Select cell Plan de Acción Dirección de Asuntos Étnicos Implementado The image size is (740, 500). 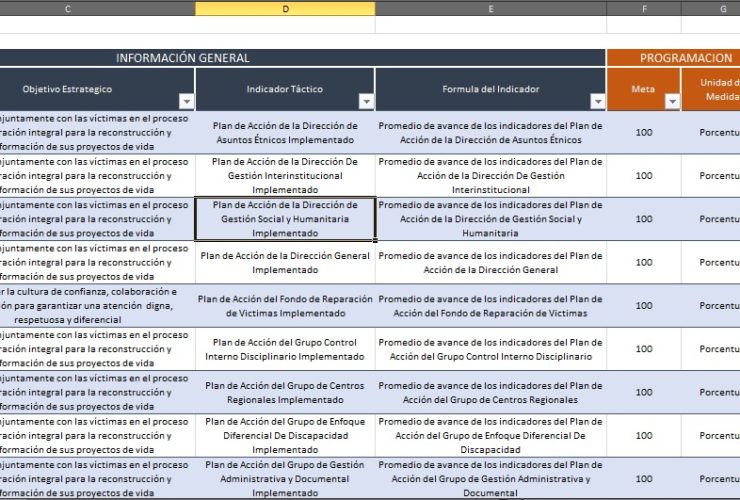(285, 133)
